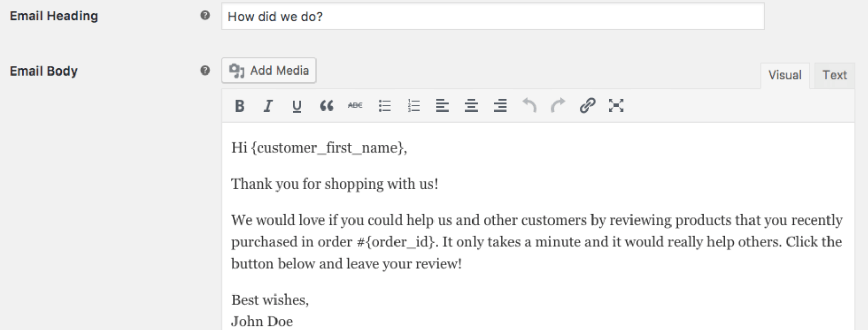Switch to the Text editor tab
The height and width of the screenshot is (331, 868).
point(834,76)
